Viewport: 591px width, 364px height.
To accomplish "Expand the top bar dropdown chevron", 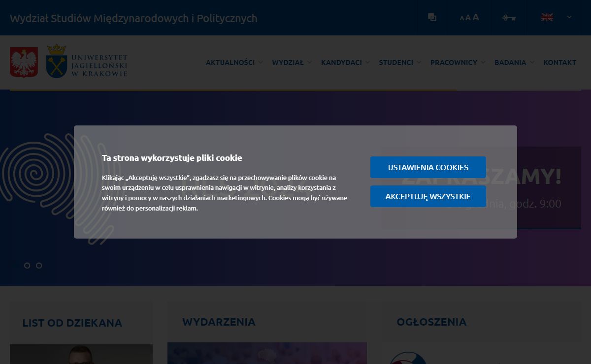I will click(x=569, y=17).
